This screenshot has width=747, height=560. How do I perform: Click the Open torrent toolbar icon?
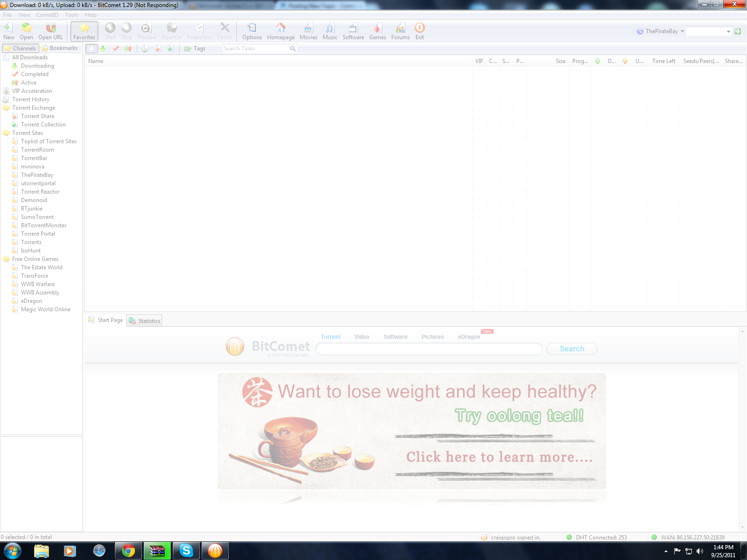[x=26, y=31]
